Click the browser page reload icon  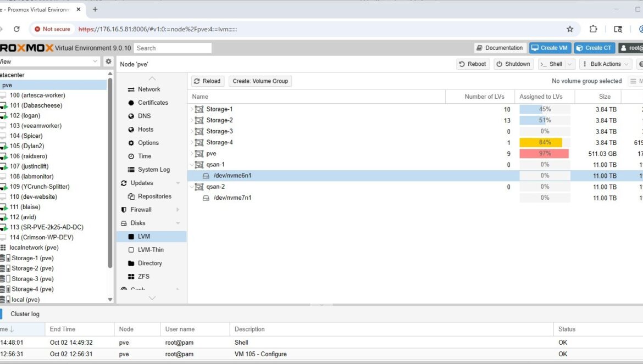point(16,29)
